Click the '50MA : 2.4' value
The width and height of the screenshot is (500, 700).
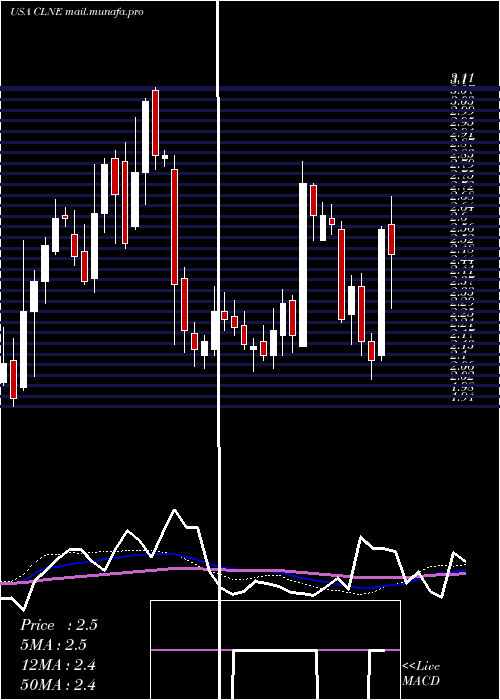(58, 684)
